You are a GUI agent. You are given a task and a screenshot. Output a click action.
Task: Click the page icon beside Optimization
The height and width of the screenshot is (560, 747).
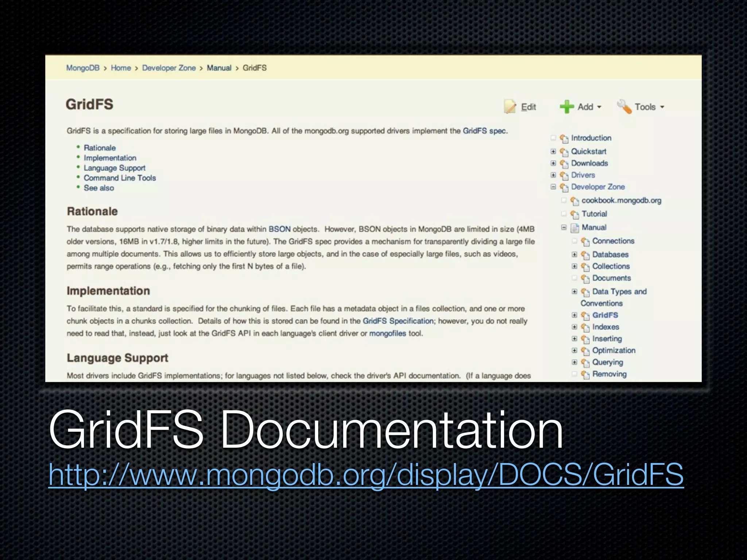[x=585, y=351]
